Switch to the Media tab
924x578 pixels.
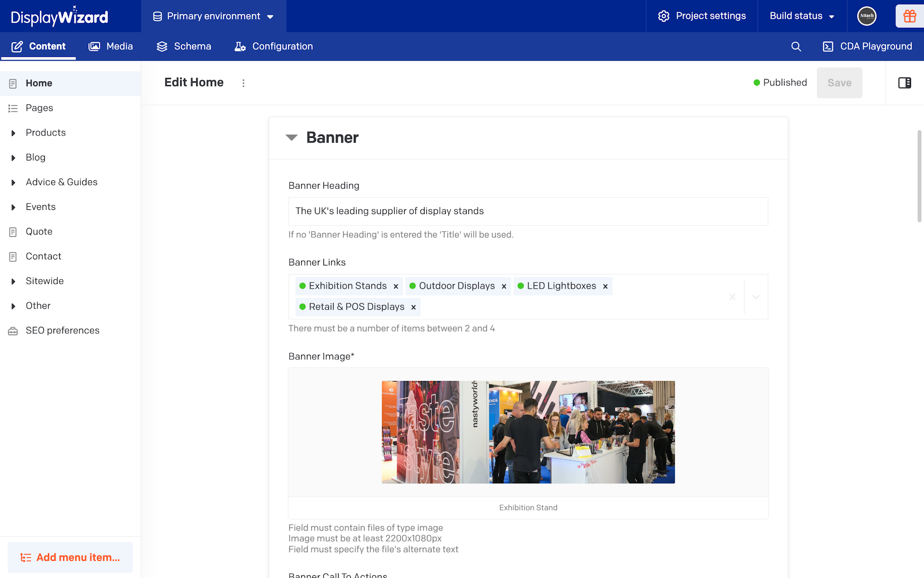click(x=110, y=46)
